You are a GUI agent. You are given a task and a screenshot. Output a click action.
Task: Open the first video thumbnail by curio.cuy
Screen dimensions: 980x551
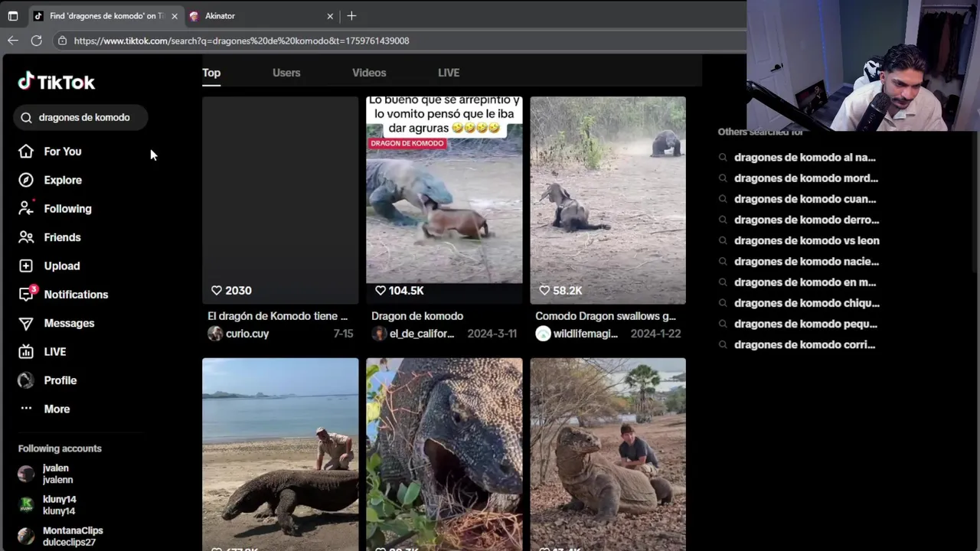pyautogui.click(x=280, y=201)
